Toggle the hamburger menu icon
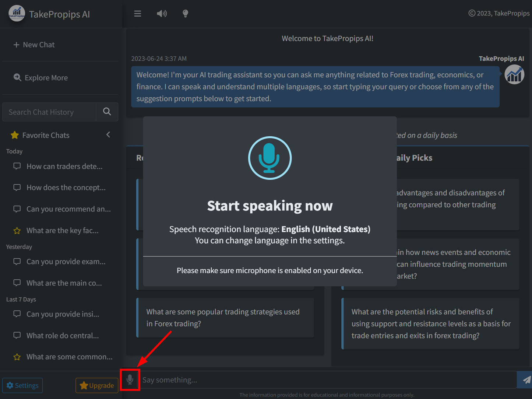Image resolution: width=532 pixels, height=399 pixels. [x=138, y=14]
